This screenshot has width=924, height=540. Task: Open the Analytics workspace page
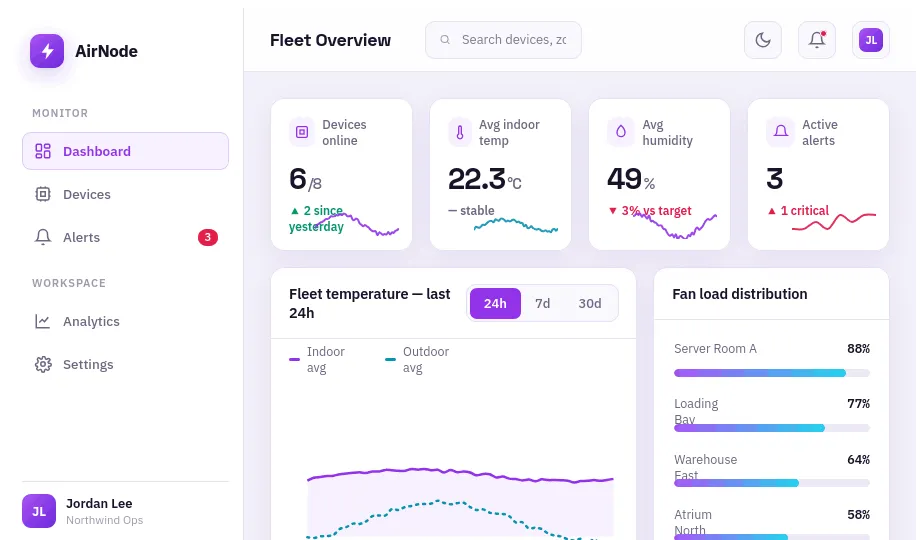pyautogui.click(x=126, y=321)
